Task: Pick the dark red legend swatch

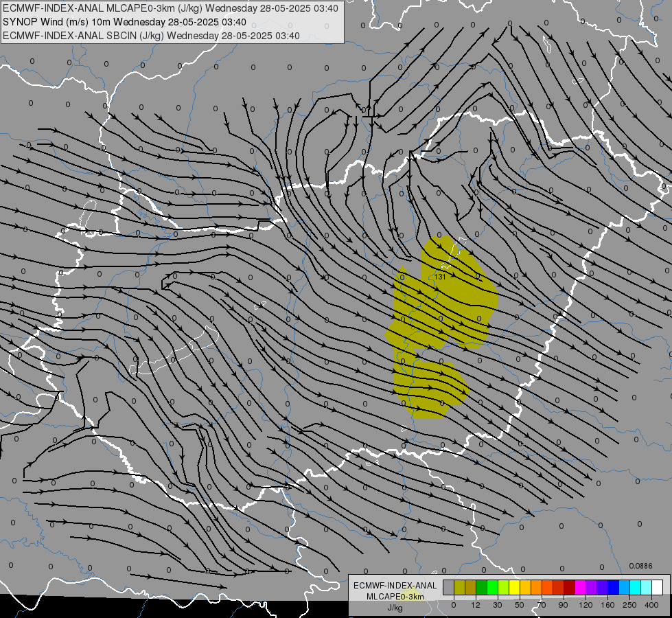Action: pyautogui.click(x=570, y=587)
